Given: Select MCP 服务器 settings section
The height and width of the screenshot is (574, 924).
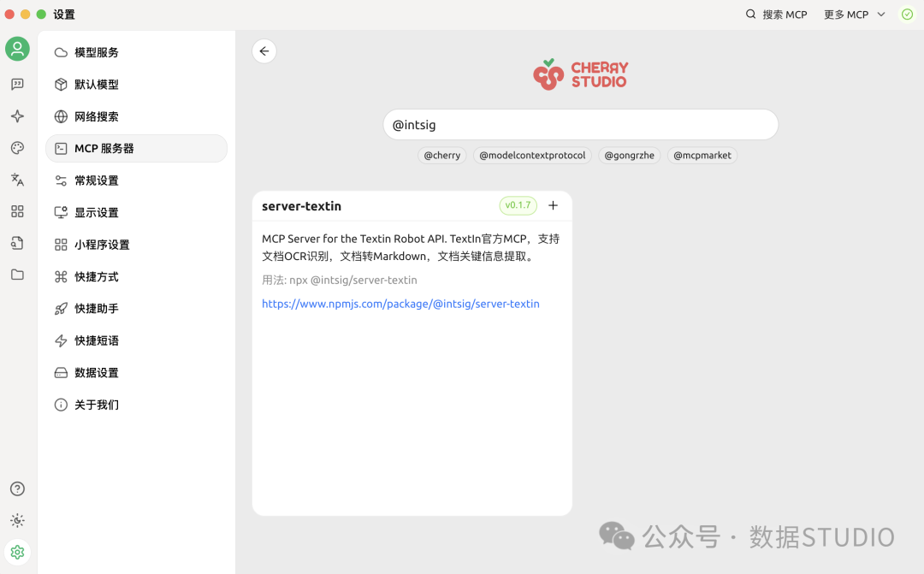Looking at the screenshot, I should (136, 149).
